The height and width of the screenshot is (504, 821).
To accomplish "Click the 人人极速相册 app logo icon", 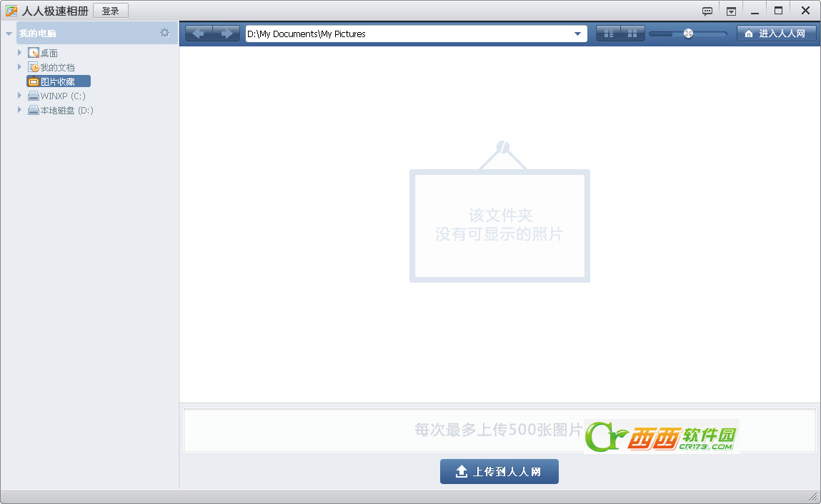I will click(11, 11).
